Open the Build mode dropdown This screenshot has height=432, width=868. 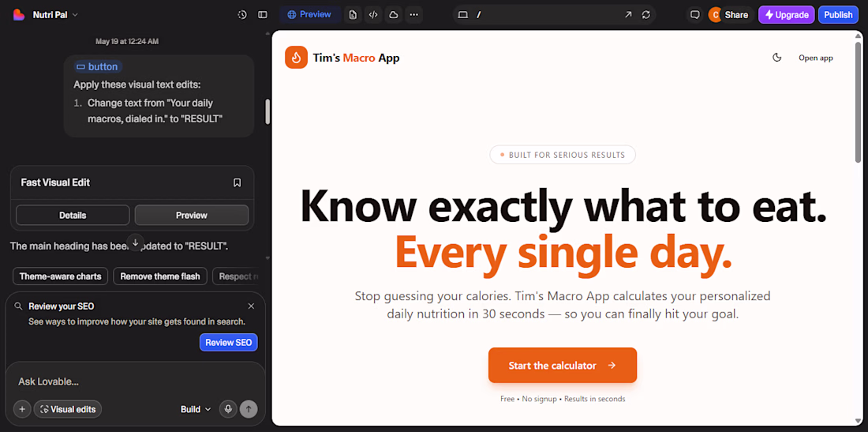tap(196, 409)
